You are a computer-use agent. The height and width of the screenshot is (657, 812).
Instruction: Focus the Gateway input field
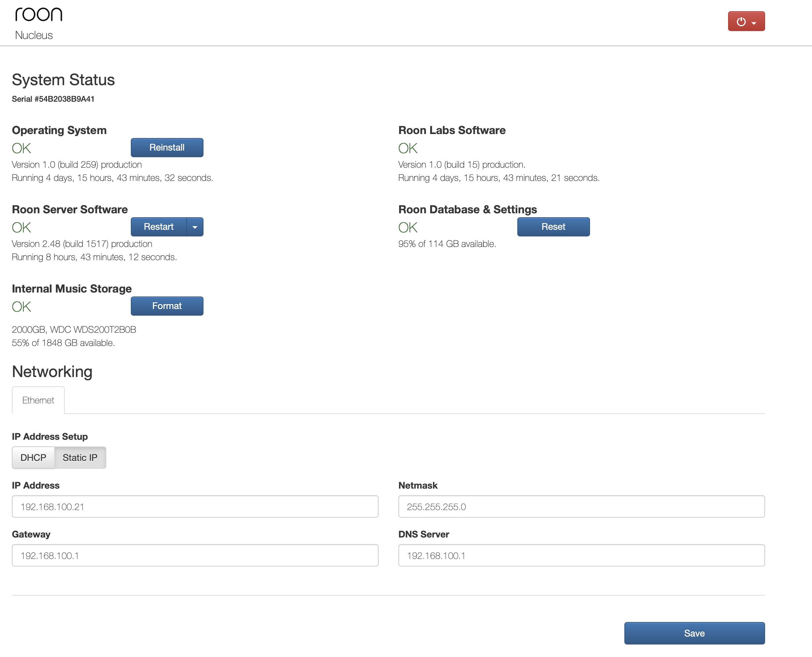195,555
